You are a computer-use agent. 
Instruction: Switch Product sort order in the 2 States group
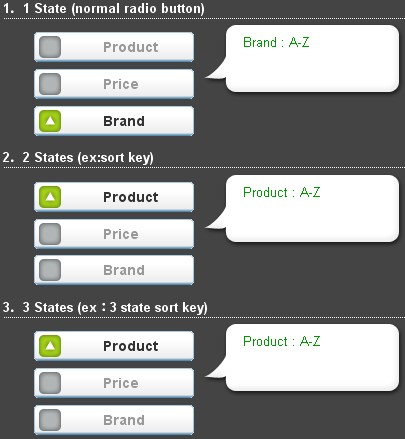pyautogui.click(x=114, y=197)
